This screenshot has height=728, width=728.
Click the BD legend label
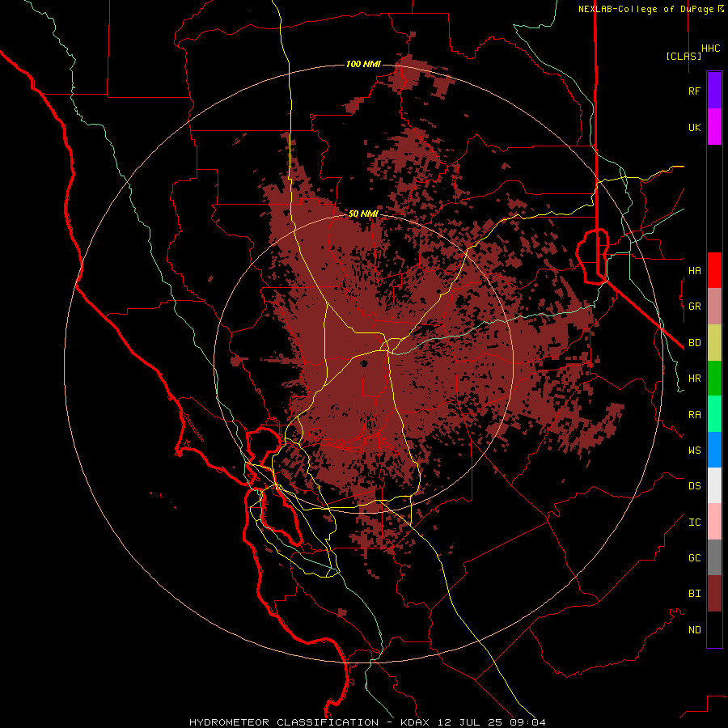[x=694, y=343]
